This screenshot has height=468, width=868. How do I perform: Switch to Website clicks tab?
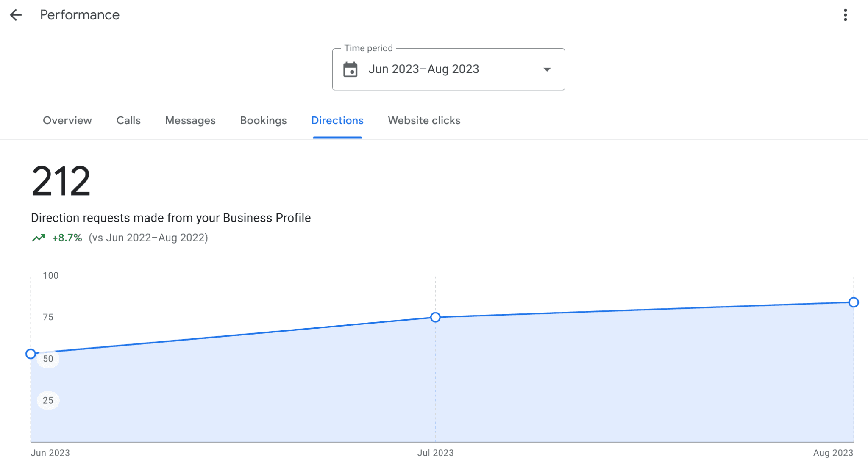[x=424, y=121]
